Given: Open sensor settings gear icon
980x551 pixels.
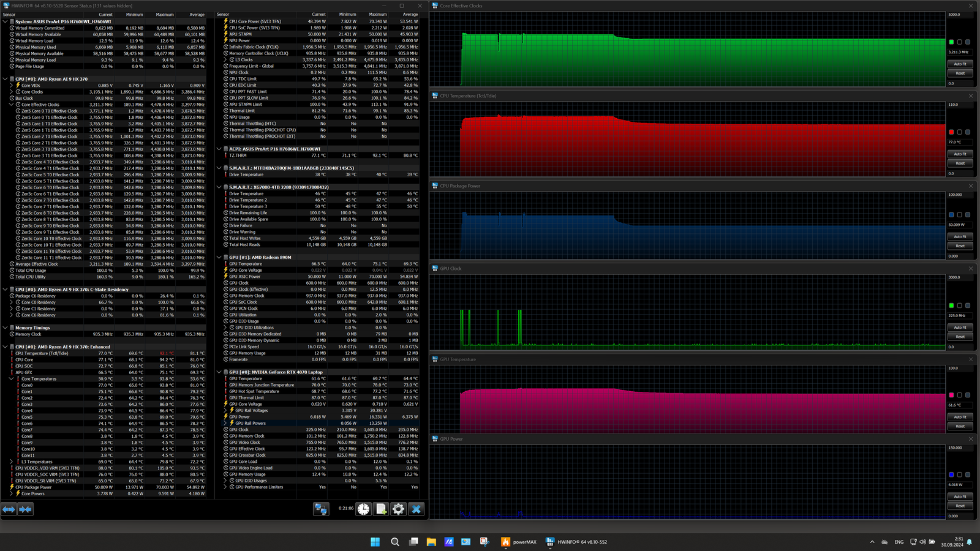Looking at the screenshot, I should coord(398,509).
